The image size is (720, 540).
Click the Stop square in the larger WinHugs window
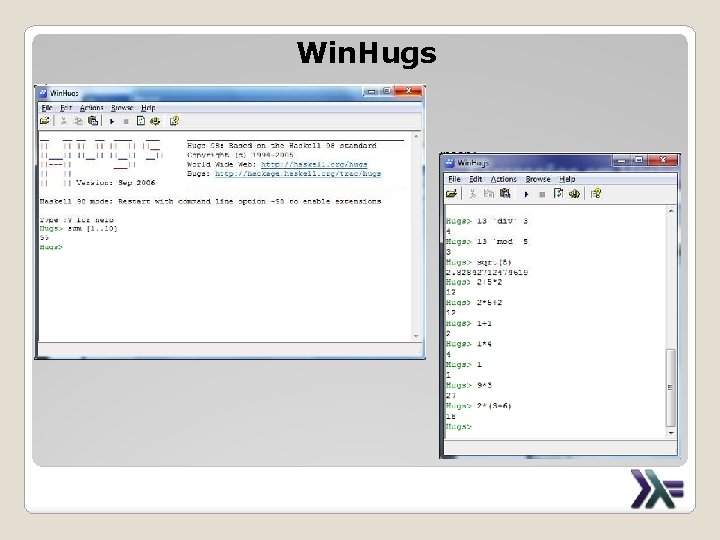tap(126, 121)
